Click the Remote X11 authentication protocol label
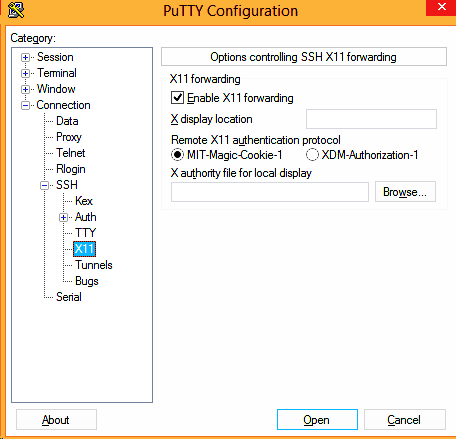Viewport: 456px width, 439px height. [256, 140]
